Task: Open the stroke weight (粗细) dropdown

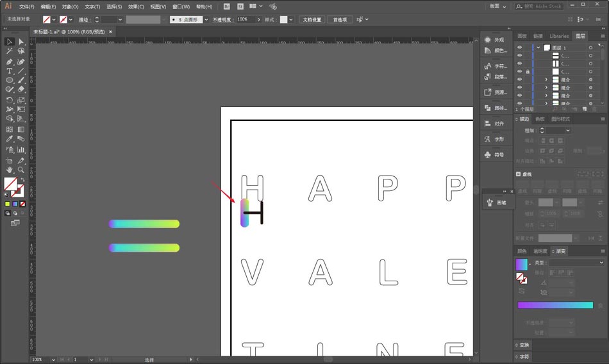Action: point(567,131)
